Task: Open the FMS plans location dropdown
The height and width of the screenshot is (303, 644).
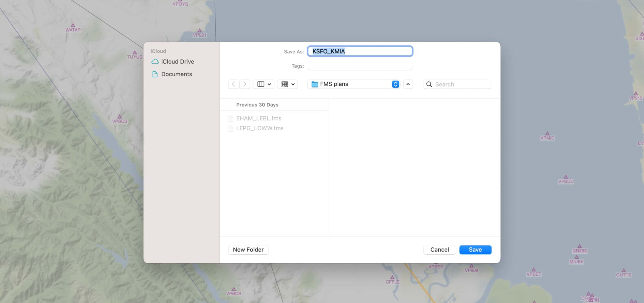Action: [x=395, y=84]
